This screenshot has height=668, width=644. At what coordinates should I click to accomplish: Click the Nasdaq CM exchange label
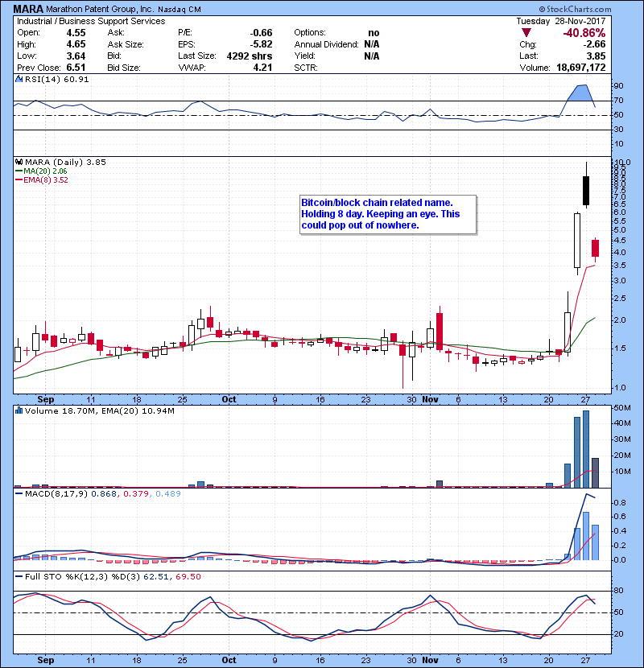(x=180, y=10)
